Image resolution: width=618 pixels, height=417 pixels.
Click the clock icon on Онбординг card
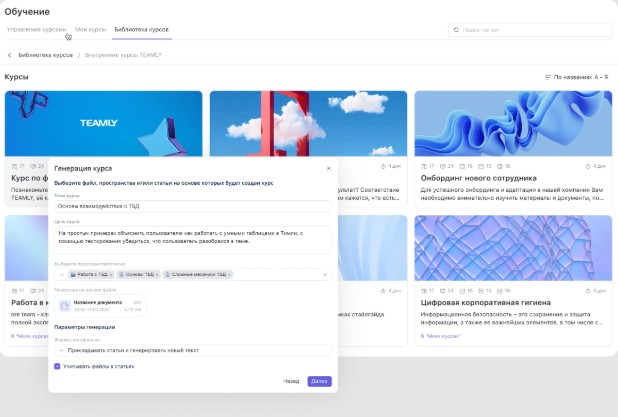pos(588,166)
